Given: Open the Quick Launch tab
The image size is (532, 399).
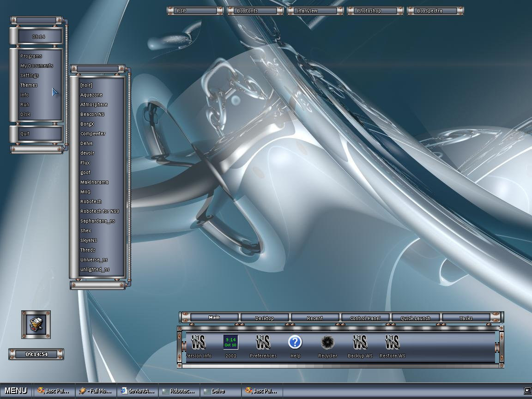Looking at the screenshot, I should tap(416, 318).
